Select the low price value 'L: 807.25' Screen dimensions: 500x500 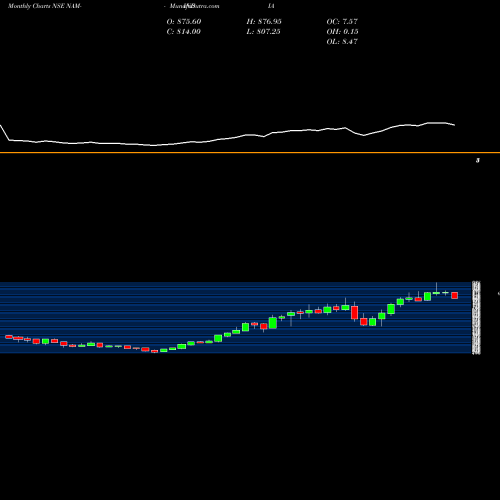point(263,32)
